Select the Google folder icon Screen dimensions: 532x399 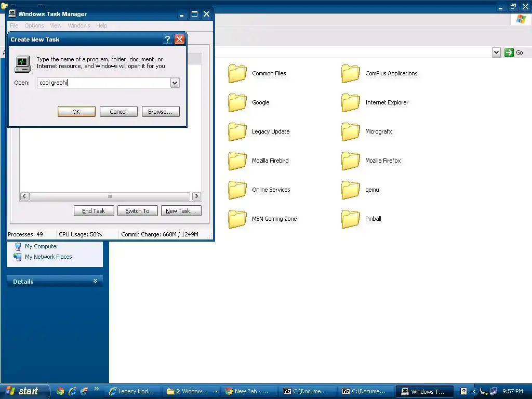[x=237, y=103]
